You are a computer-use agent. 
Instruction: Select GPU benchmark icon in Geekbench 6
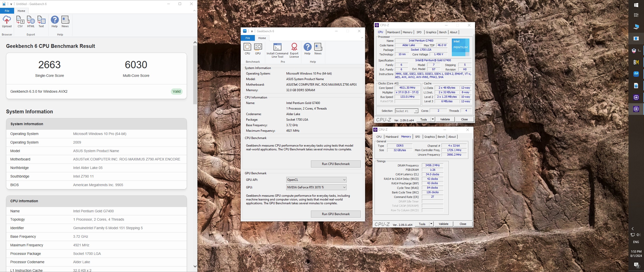pos(258,49)
